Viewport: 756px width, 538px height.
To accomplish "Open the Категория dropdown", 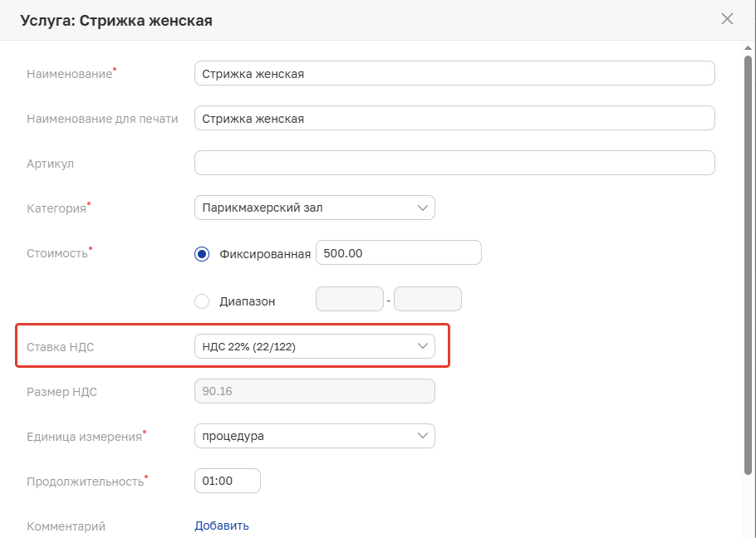I will [314, 208].
